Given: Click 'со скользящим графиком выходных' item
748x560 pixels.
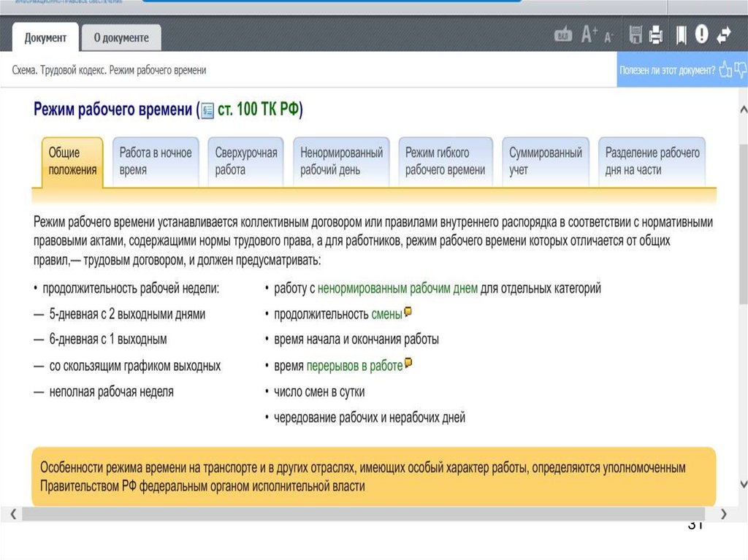Looking at the screenshot, I should pos(135,366).
